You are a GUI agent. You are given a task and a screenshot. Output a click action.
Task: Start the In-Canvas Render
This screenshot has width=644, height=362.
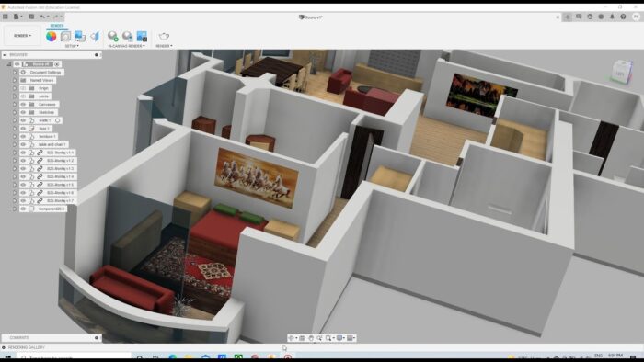point(113,36)
